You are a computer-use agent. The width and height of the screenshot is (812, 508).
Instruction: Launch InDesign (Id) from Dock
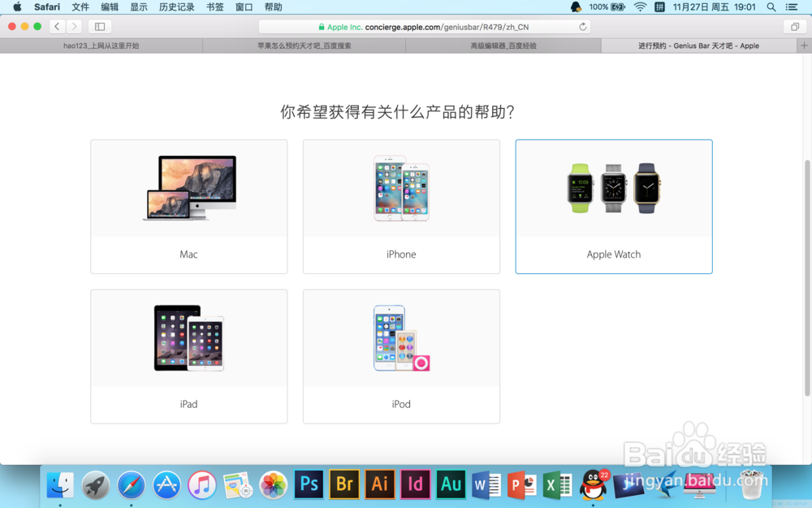point(415,484)
